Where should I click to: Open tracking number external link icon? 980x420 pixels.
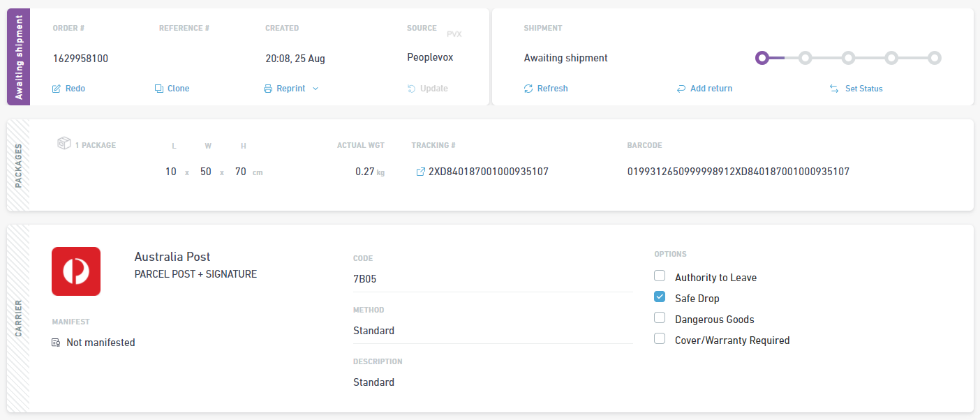pos(420,172)
